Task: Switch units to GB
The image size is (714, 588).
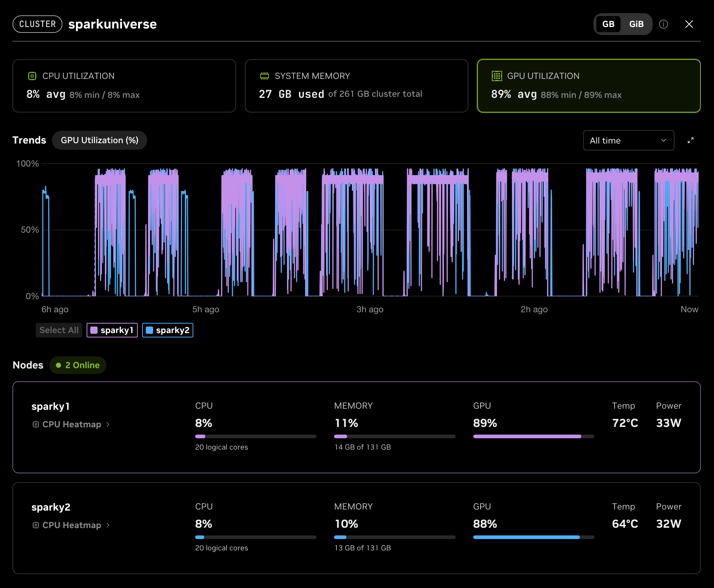Action: pos(608,24)
